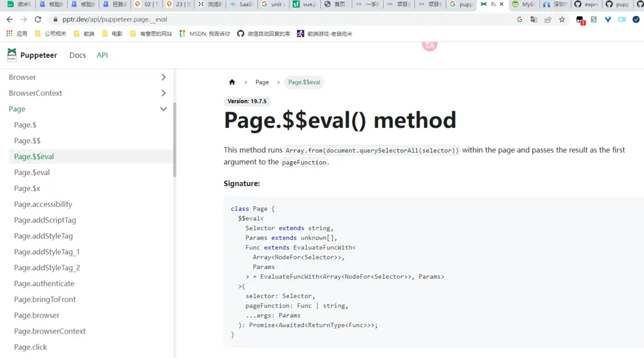Open the video camera extension icon
This screenshot has height=358, width=644.
tap(622, 19)
